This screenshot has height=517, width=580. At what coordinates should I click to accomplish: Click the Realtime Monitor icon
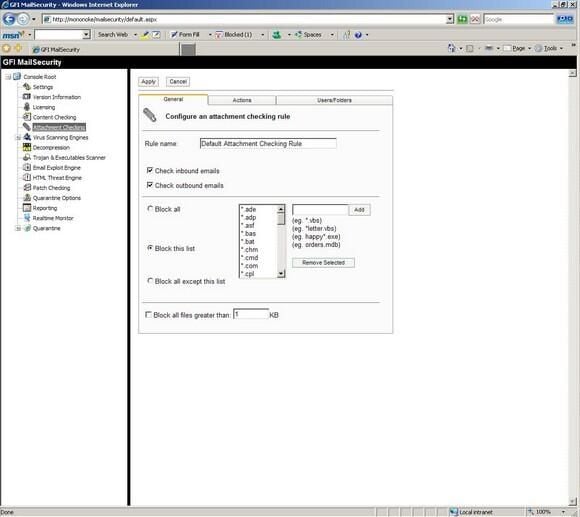click(27, 218)
